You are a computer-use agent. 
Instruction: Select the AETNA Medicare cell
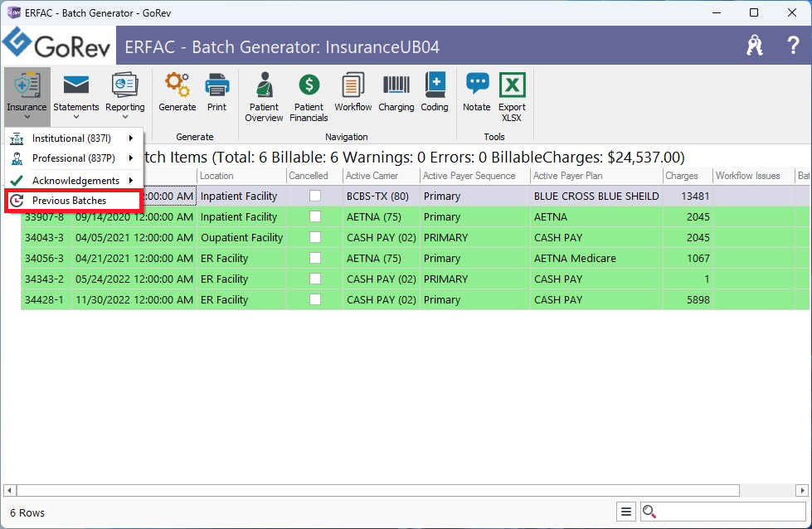596,259
